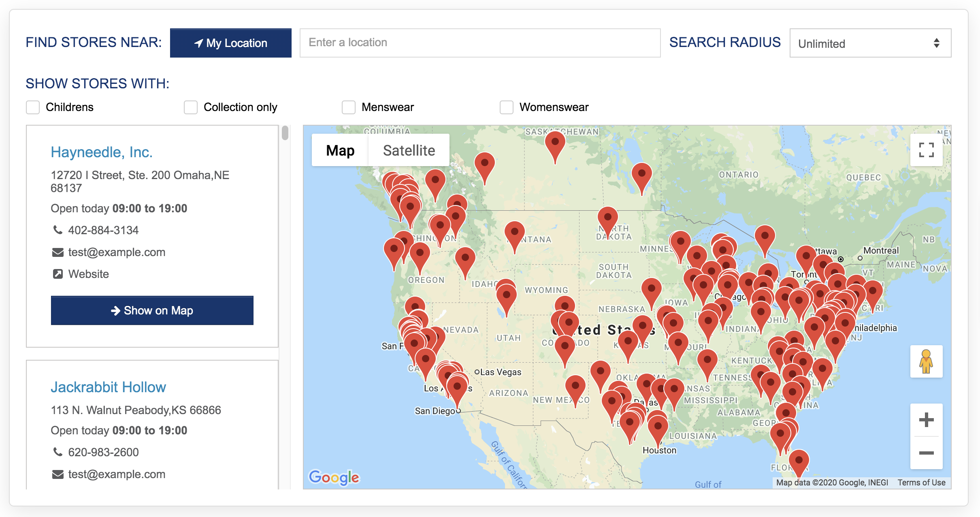The height and width of the screenshot is (517, 980).
Task: Click the external-link icon beside Website
Action: pyautogui.click(x=57, y=273)
